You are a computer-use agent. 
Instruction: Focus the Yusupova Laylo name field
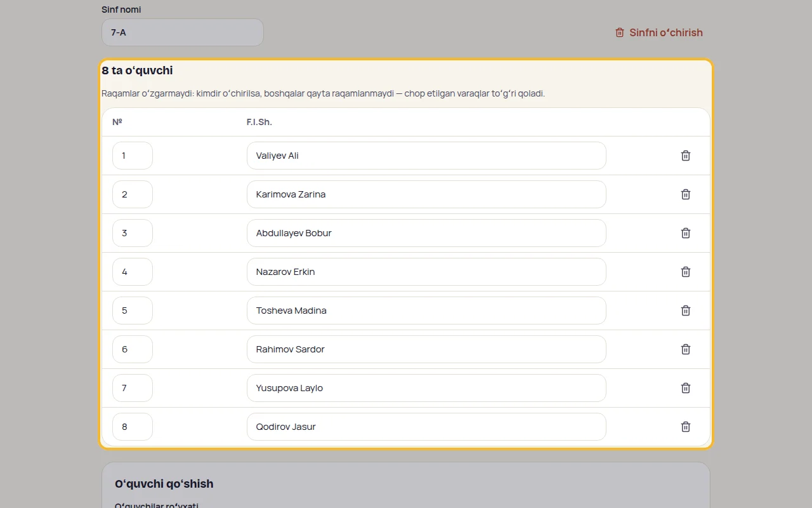point(426,388)
